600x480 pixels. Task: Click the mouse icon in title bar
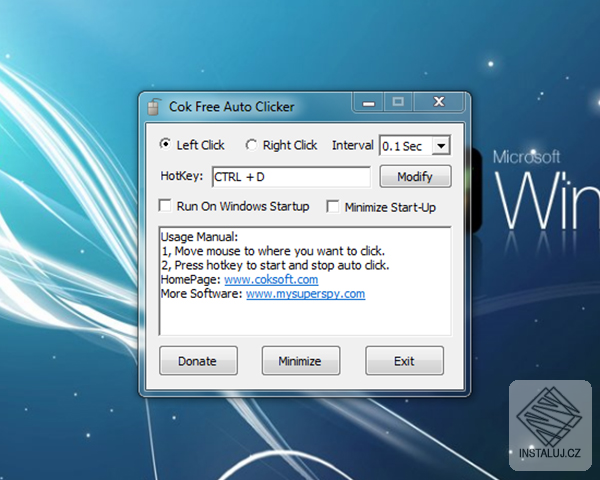point(154,107)
